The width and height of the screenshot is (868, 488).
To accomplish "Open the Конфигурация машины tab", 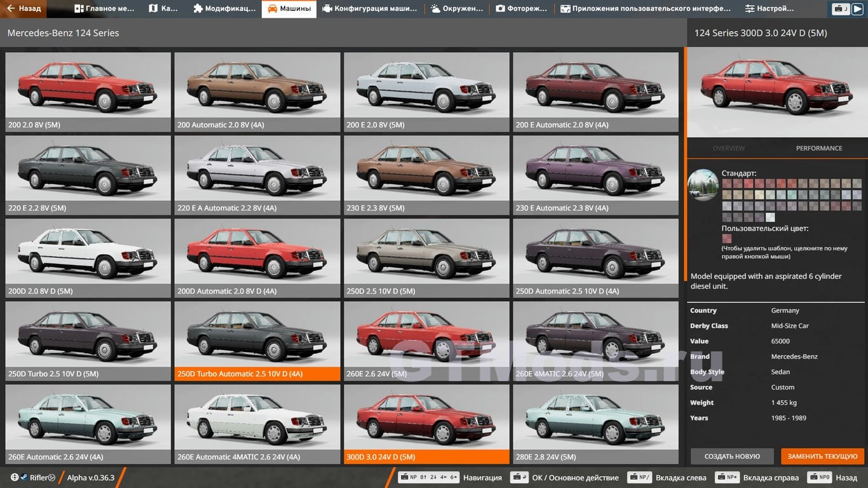I will 370,9.
